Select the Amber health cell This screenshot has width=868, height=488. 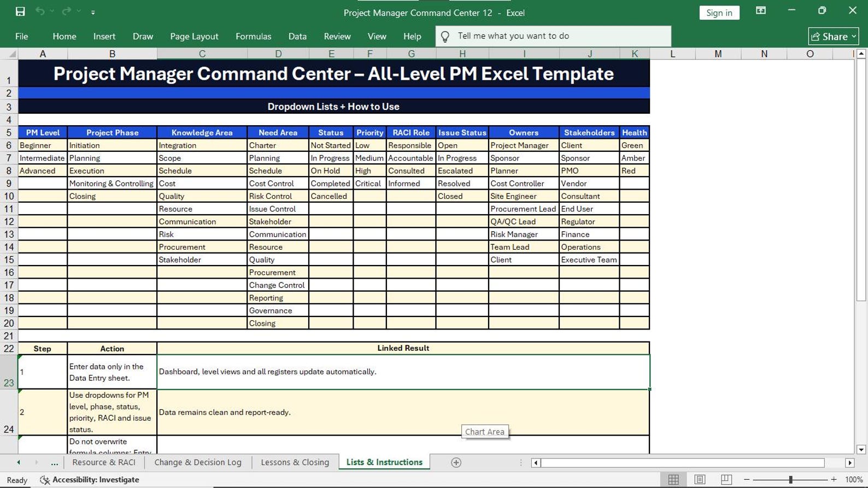coord(634,158)
